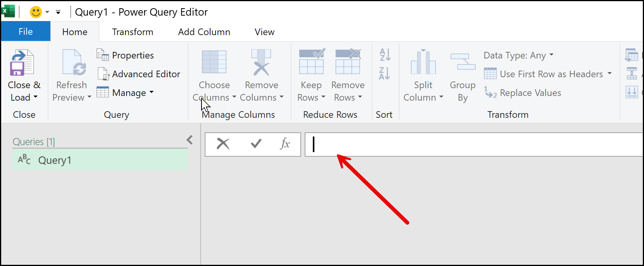
Task: Expand the Use First Row as Headers arrow
Action: pos(610,74)
